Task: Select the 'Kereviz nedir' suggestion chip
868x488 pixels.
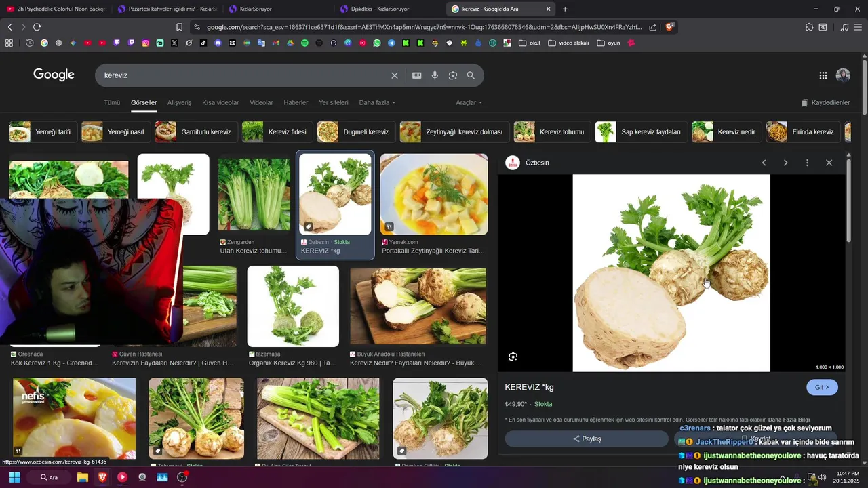Action: [726, 131]
